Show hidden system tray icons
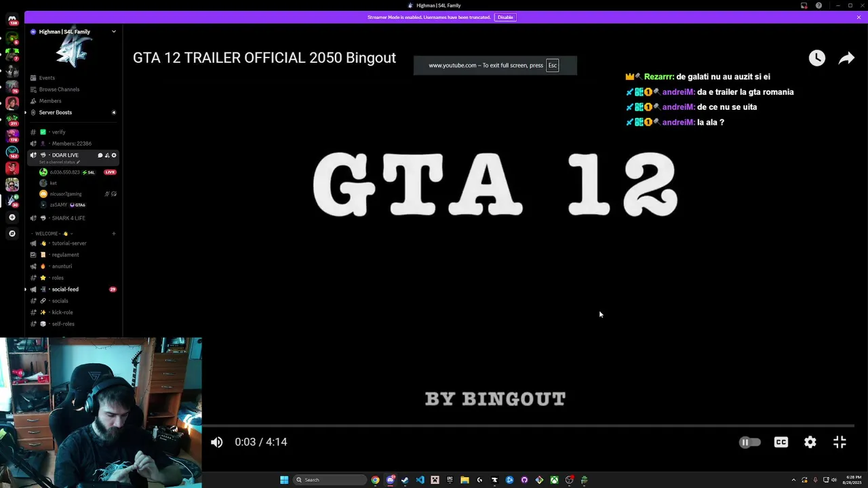The width and height of the screenshot is (868, 488). (x=793, y=480)
